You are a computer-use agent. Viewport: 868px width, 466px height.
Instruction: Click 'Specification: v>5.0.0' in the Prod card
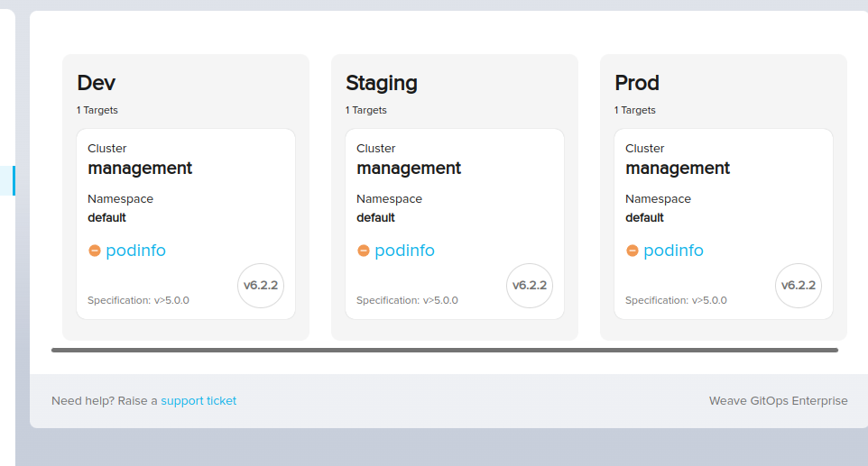coord(676,300)
